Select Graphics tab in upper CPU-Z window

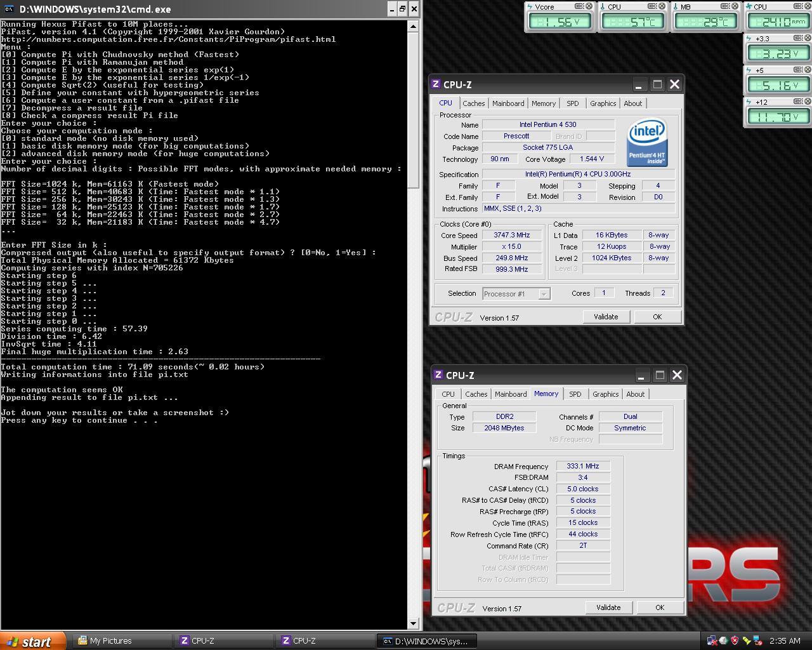603,103
